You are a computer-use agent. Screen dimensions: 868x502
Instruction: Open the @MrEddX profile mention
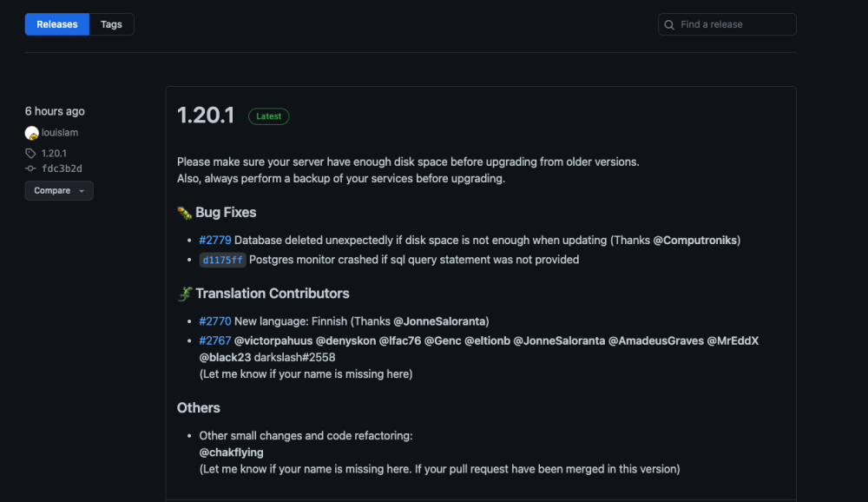tap(733, 340)
